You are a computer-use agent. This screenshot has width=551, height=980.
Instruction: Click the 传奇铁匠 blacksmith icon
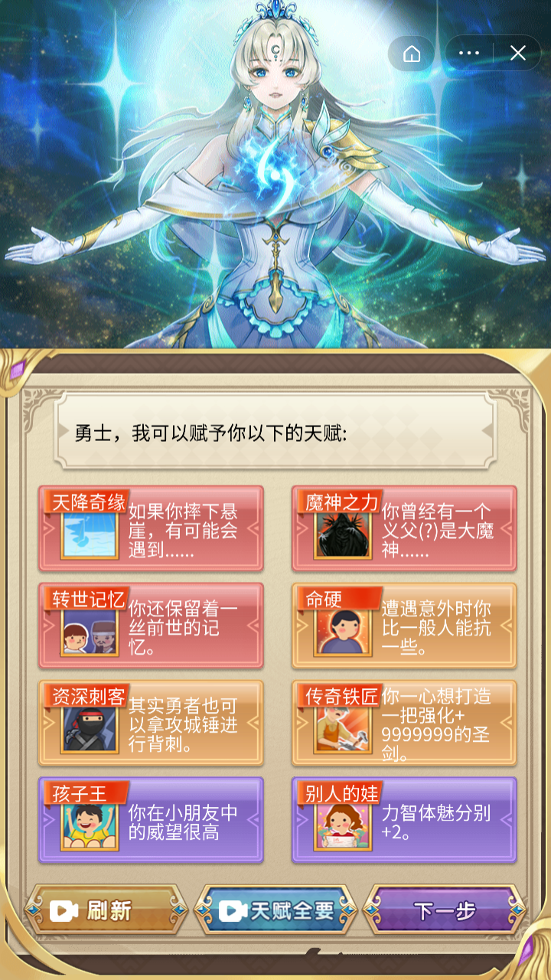(343, 728)
